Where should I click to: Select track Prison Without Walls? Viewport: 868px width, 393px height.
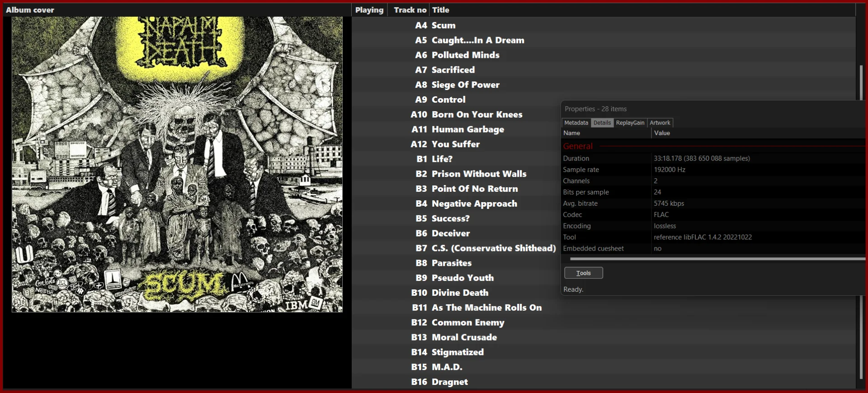[x=456, y=174]
